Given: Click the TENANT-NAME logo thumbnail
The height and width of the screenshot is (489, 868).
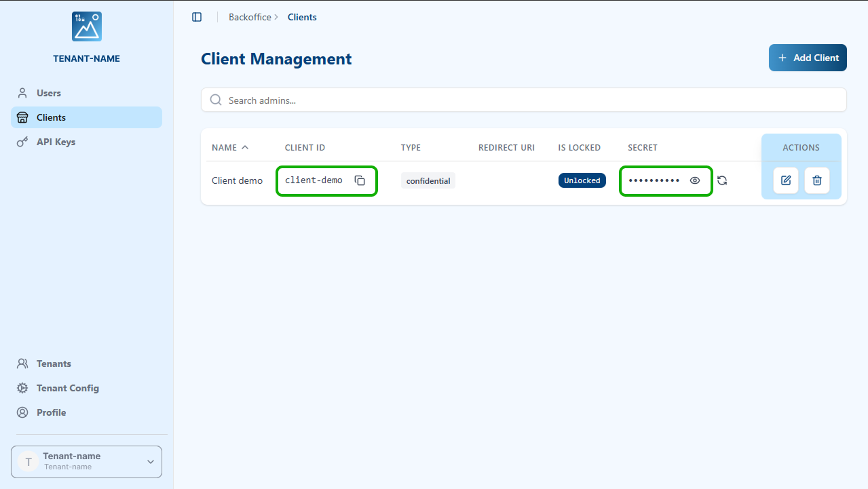Looking at the screenshot, I should coord(86,26).
